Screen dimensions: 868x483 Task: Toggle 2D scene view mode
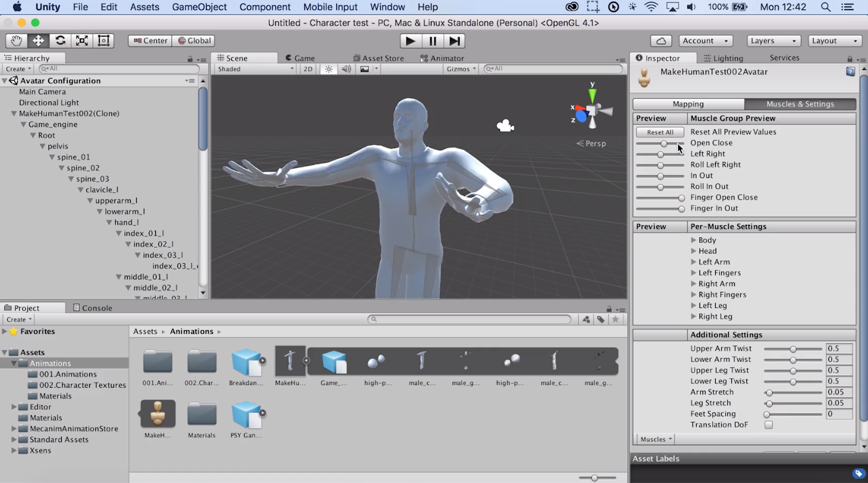[x=308, y=69]
